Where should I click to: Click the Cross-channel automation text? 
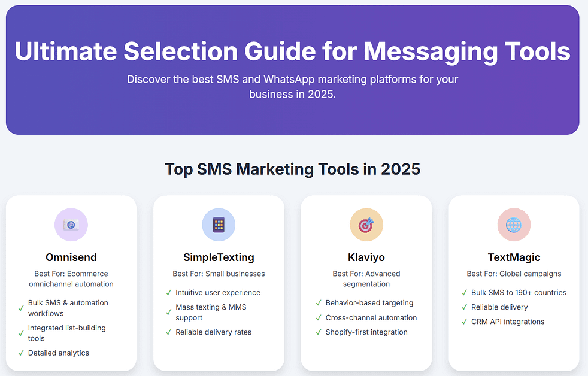[x=371, y=317]
